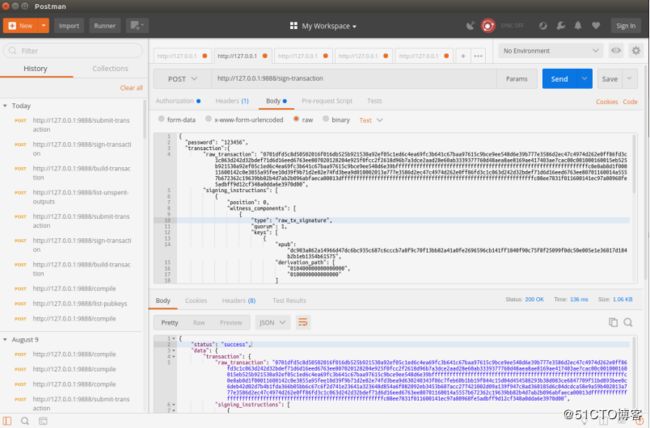Open the manage environments gear icon
The image size is (650, 428).
(635, 51)
